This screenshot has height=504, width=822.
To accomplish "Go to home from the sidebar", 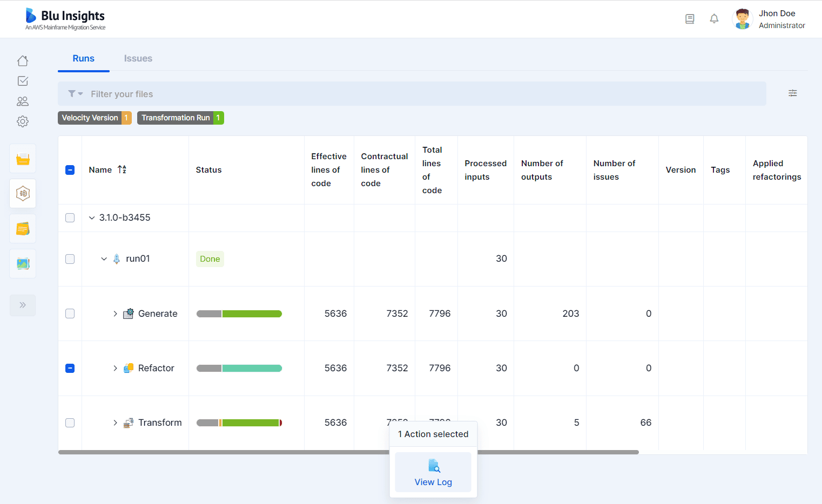I will pos(23,60).
